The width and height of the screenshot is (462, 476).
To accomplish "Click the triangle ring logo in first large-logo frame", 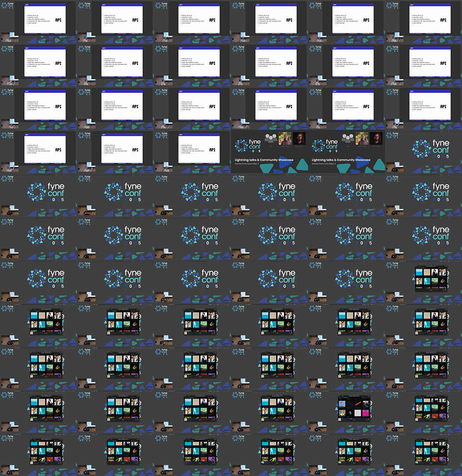I will pos(422,148).
